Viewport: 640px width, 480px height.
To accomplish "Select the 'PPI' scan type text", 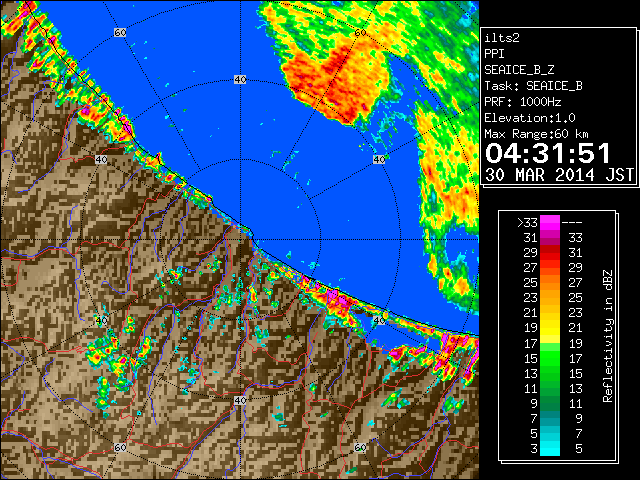I will (x=494, y=54).
